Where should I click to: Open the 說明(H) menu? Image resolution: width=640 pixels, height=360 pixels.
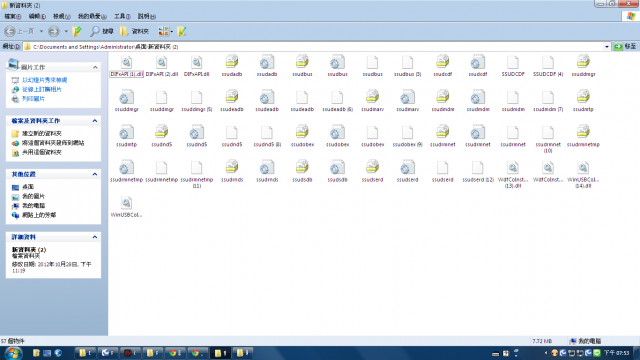coord(147,16)
